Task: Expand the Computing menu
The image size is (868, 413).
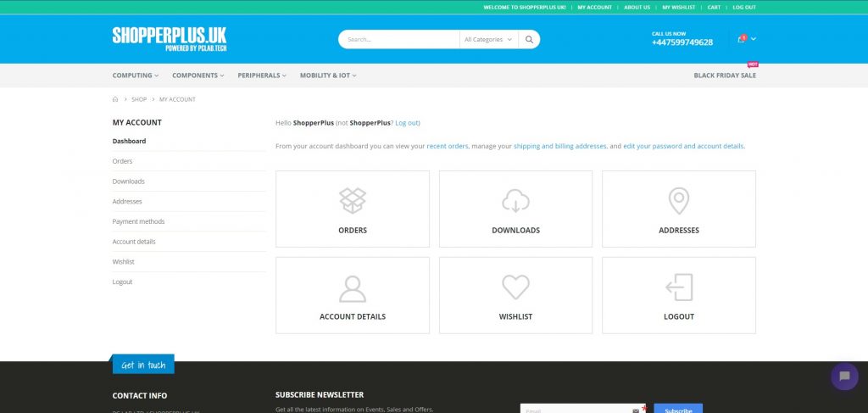Action: [135, 75]
